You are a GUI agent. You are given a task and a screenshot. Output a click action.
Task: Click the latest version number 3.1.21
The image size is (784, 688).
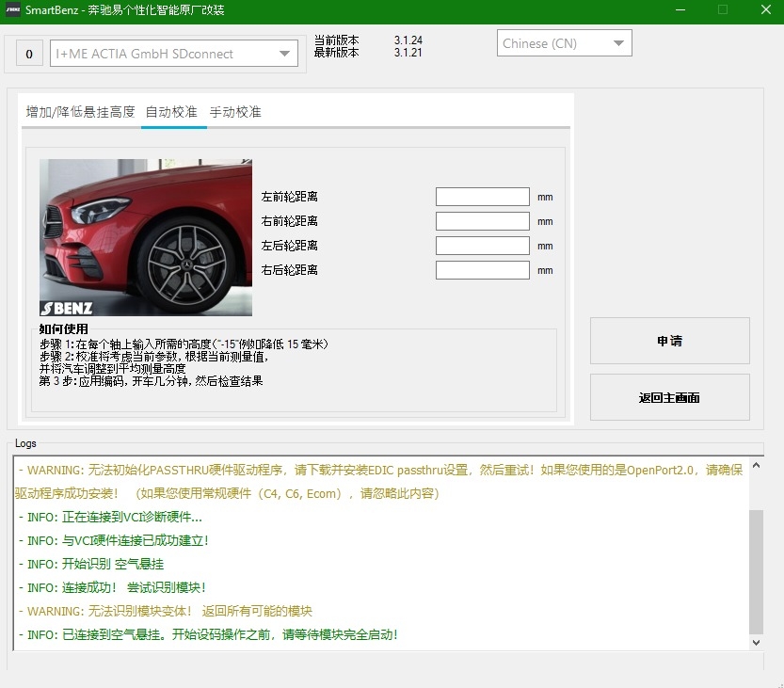click(408, 53)
